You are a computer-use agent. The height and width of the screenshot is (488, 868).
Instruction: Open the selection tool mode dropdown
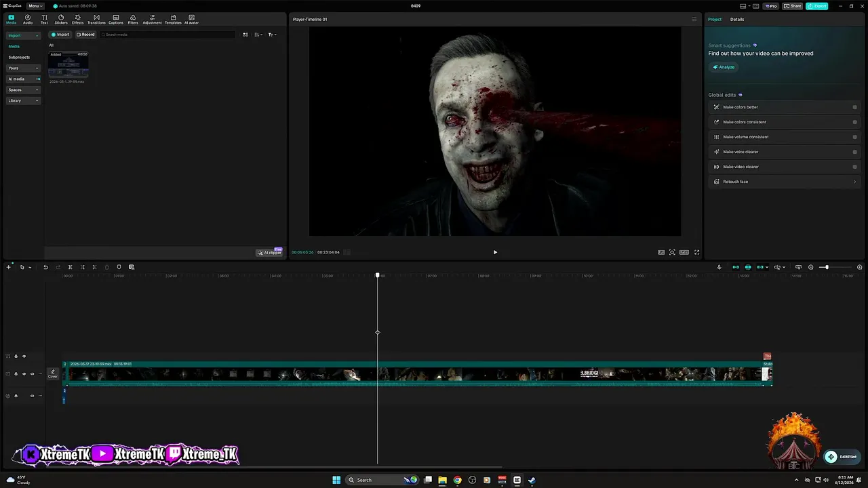click(29, 267)
